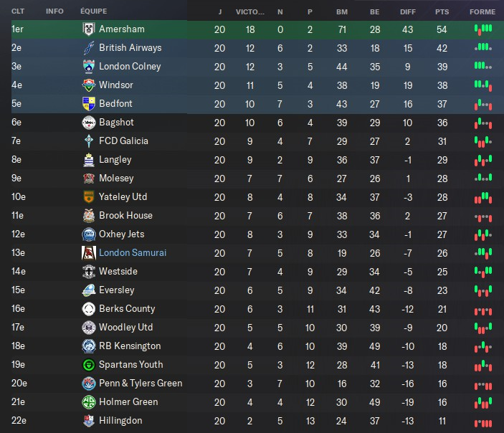View Amersham recent form indicator
Screen dimensions: 504x433
[482, 29]
